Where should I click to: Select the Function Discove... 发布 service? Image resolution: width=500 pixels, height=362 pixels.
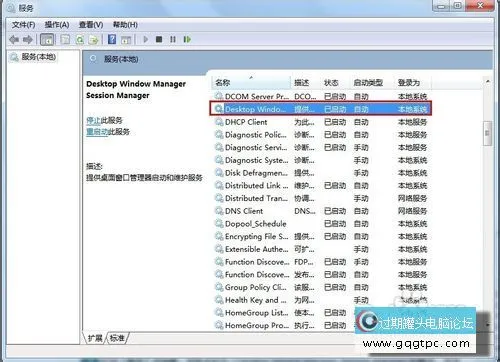(x=321, y=275)
